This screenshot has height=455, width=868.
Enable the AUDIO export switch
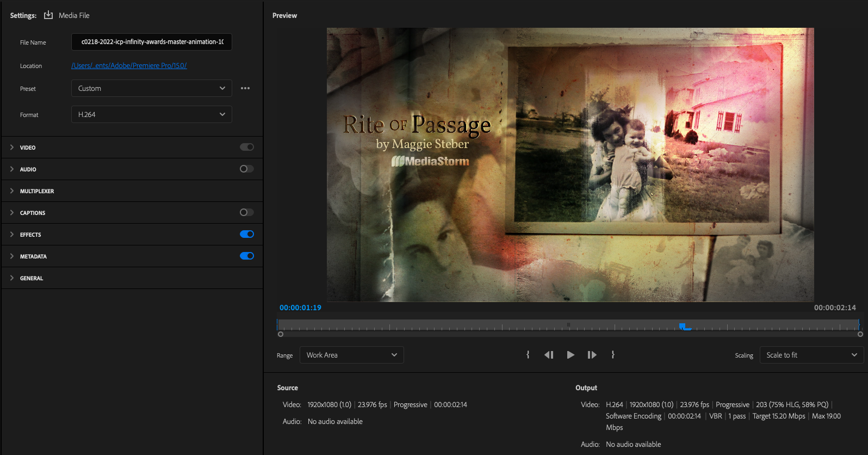[247, 169]
